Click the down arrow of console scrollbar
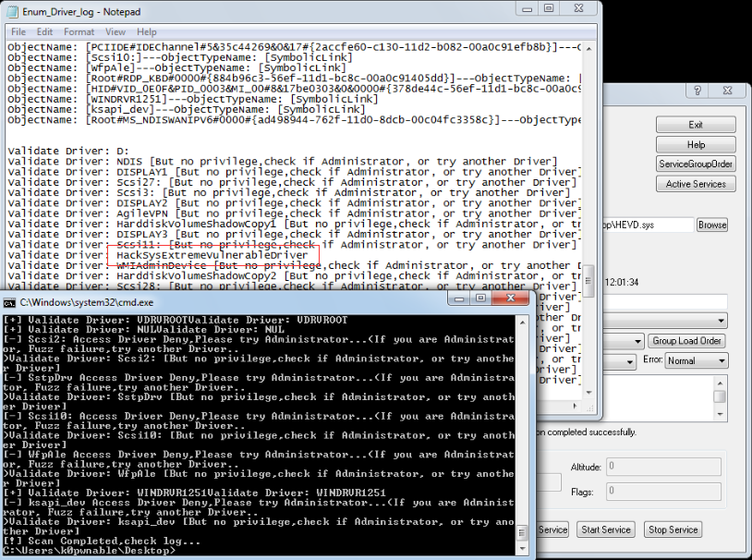 (522, 548)
